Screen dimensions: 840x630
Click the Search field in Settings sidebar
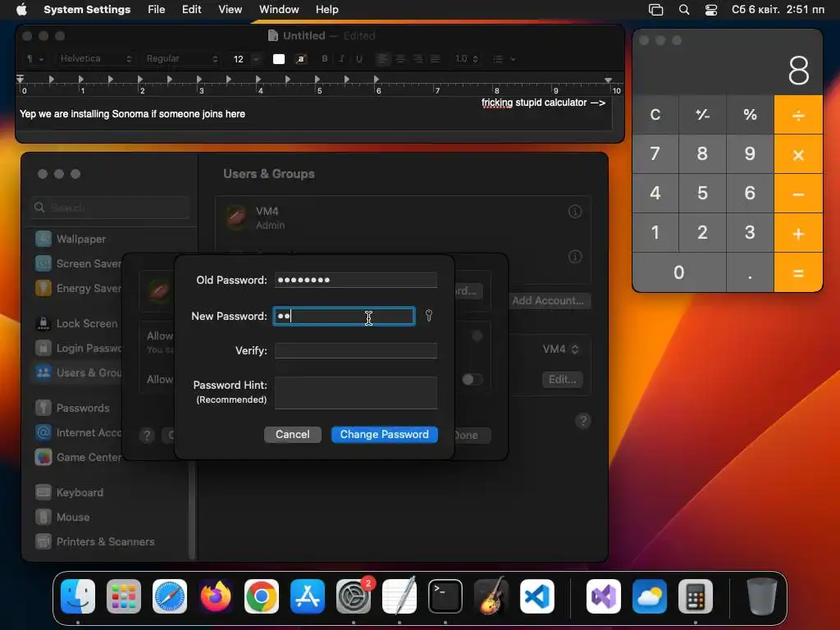pos(111,208)
